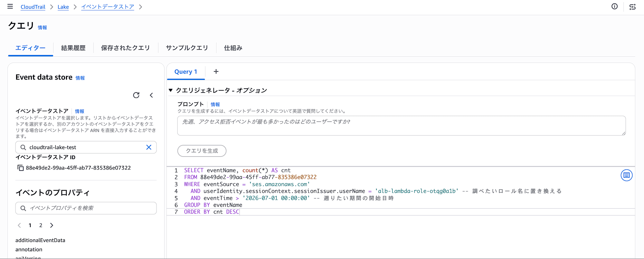Image resolution: width=644 pixels, height=259 pixels.
Task: Open the hamburger navigation menu
Action: pyautogui.click(x=10, y=6)
